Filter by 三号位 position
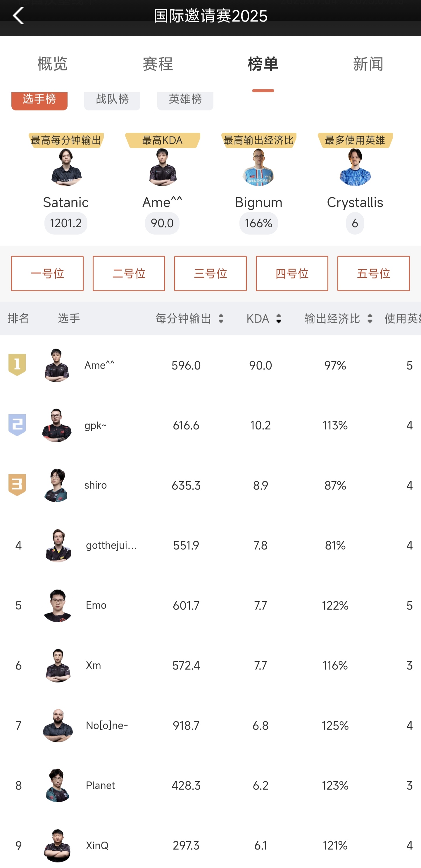The height and width of the screenshot is (868, 421). tap(210, 273)
